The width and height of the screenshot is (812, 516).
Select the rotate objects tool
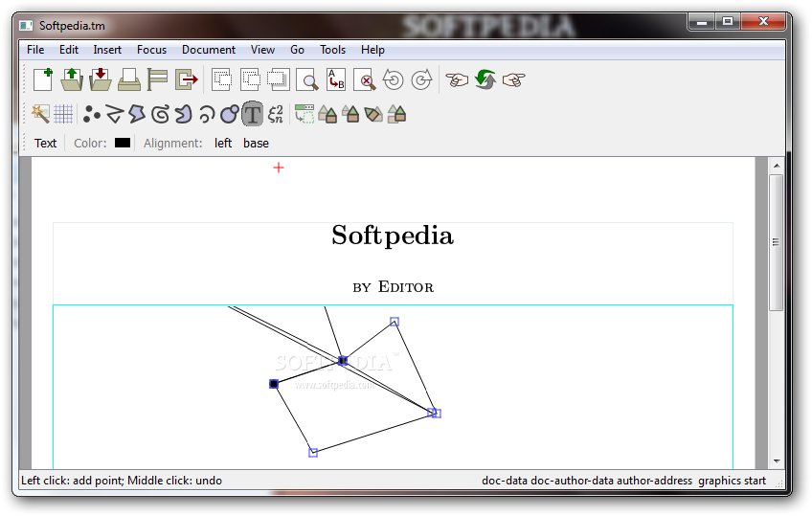tap(373, 114)
